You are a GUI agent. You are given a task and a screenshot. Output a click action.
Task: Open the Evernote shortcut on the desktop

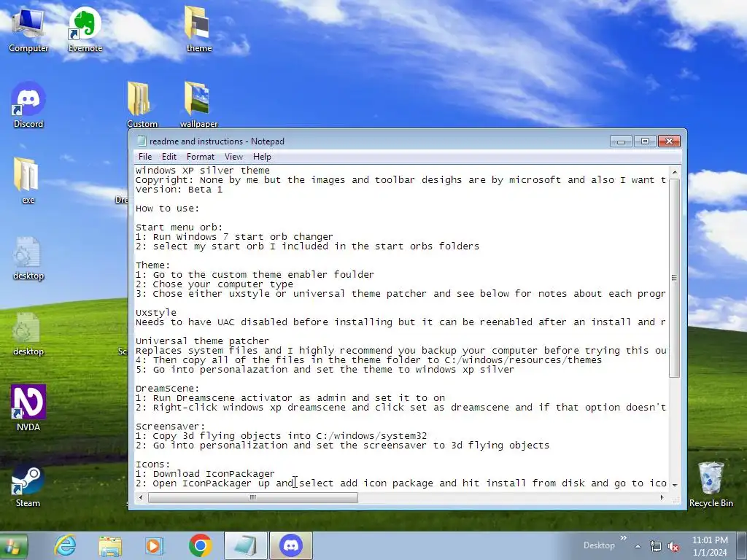click(85, 29)
